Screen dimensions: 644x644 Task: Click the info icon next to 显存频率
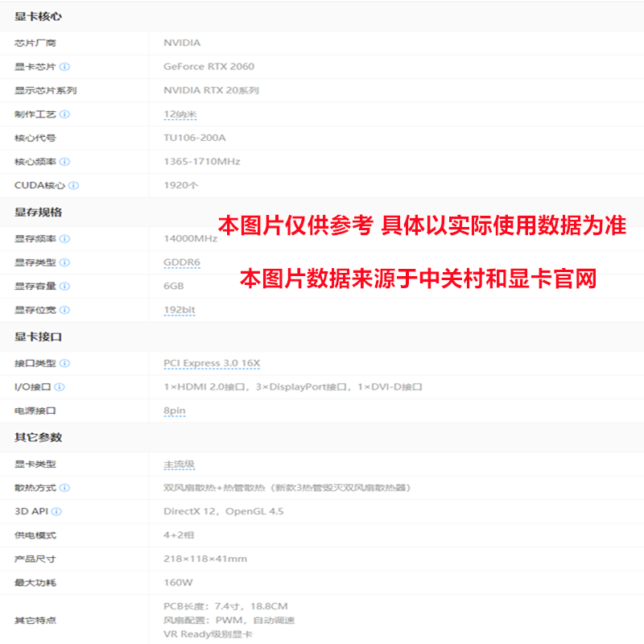[65, 239]
